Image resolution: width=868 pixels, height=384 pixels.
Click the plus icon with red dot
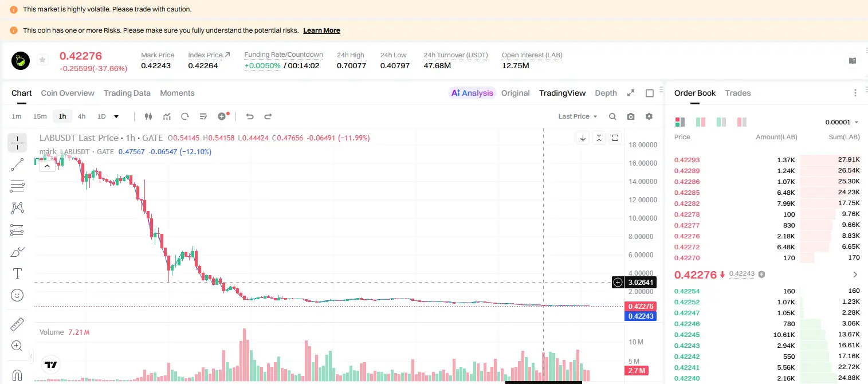point(223,116)
